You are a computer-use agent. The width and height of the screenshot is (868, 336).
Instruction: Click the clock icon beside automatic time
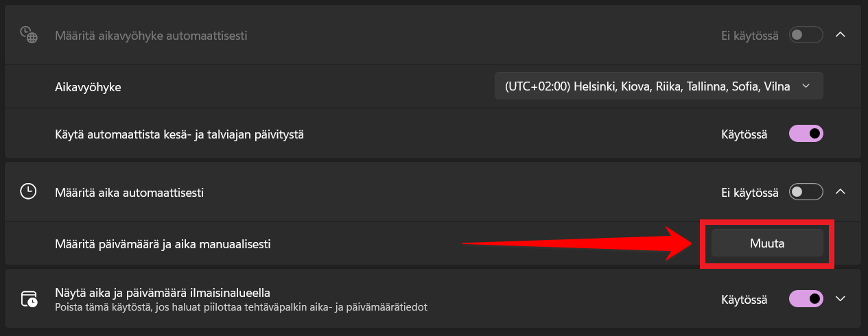pyautogui.click(x=28, y=192)
